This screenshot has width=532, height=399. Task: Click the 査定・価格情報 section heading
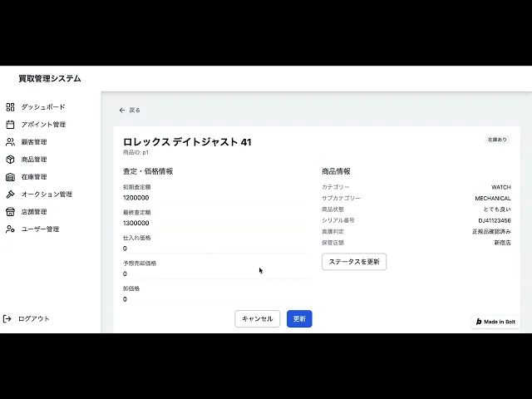pyautogui.click(x=148, y=171)
